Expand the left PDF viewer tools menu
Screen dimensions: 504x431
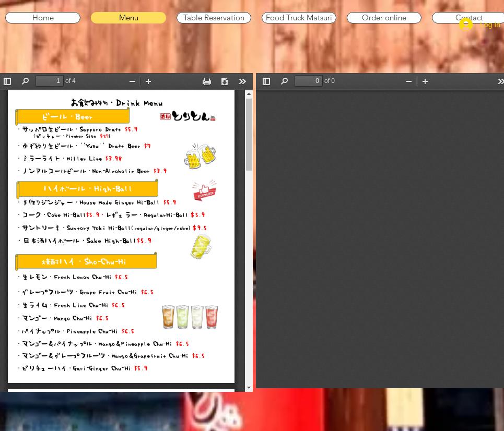[242, 81]
